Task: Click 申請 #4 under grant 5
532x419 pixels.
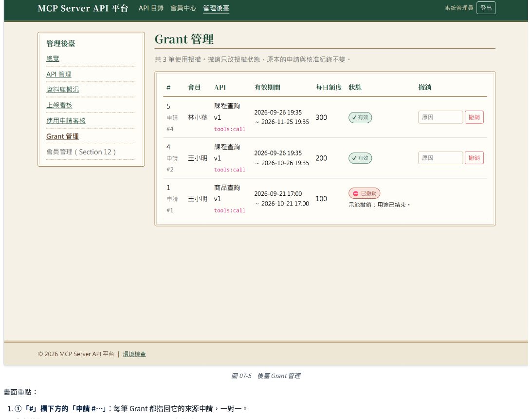Action: coord(172,123)
